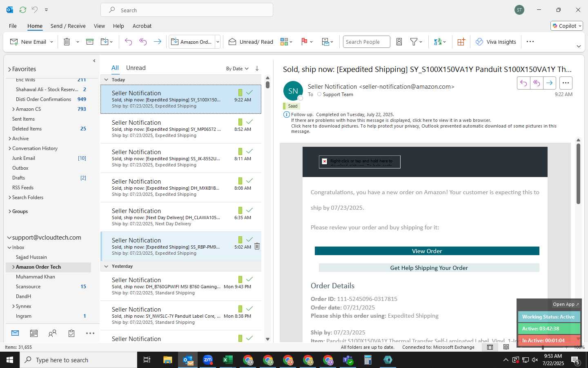
Task: Switch to Calendar view icon
Action: [34, 334]
